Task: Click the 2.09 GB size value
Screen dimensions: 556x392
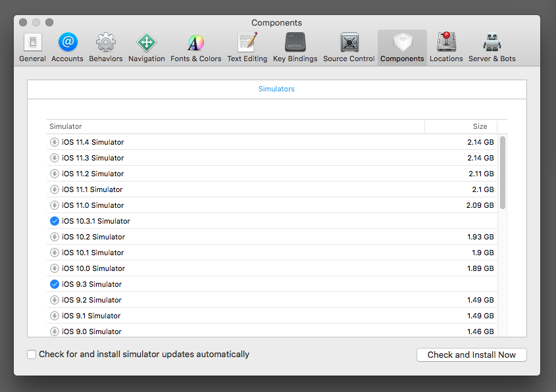Action: [480, 205]
